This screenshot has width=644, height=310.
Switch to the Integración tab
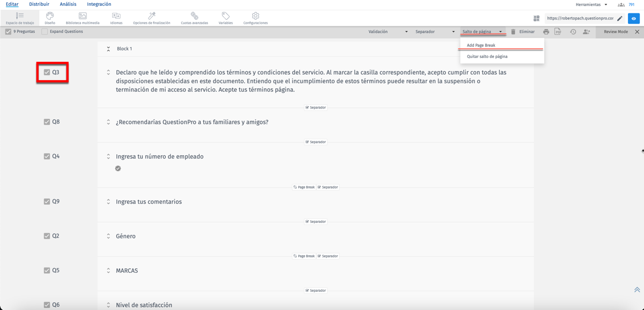coord(99,4)
